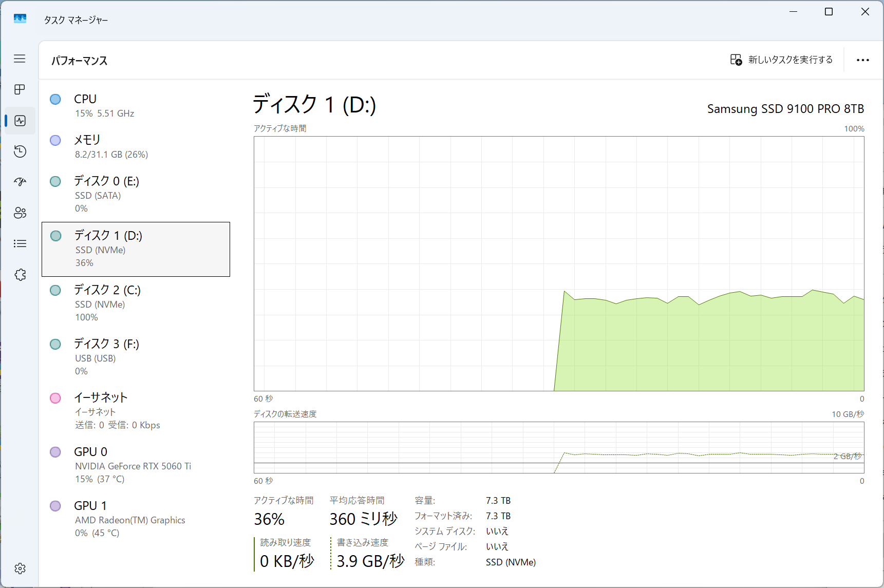Click the フォーマット済み 7.3 TB value
This screenshot has height=588, width=884.
click(x=498, y=516)
